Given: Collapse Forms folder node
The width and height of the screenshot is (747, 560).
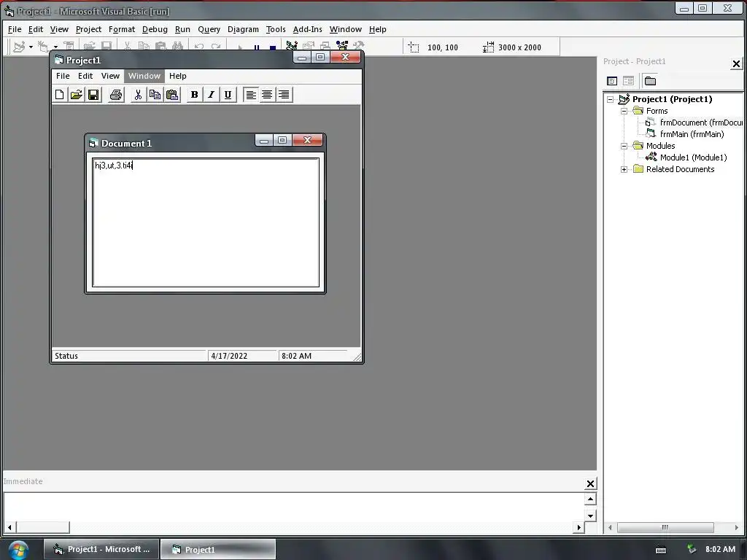Looking at the screenshot, I should click(624, 111).
